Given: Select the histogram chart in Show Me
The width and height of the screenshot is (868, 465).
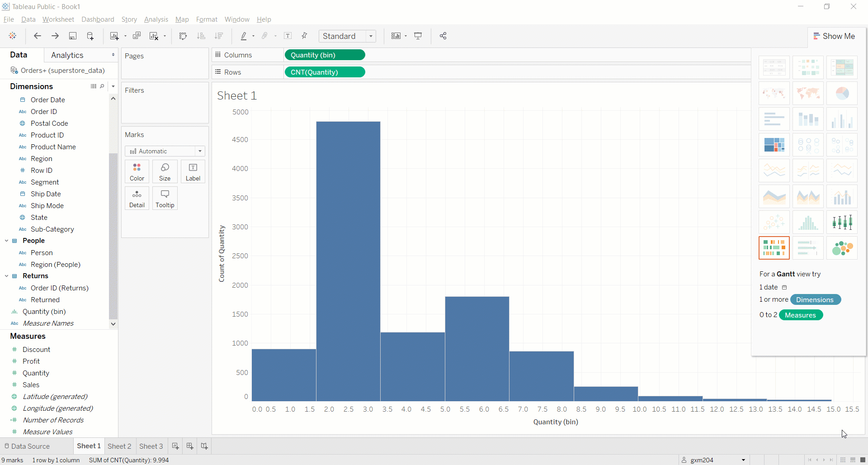Looking at the screenshot, I should tap(808, 223).
